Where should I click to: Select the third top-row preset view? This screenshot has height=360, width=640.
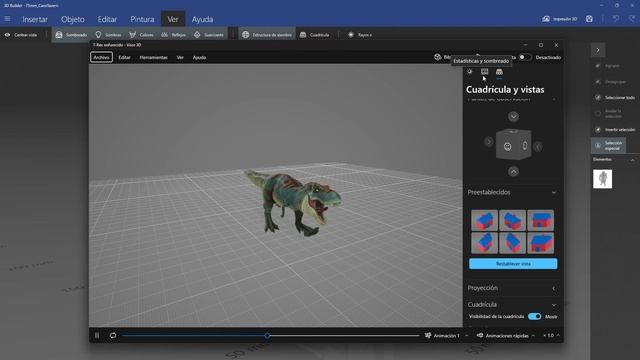[540, 220]
